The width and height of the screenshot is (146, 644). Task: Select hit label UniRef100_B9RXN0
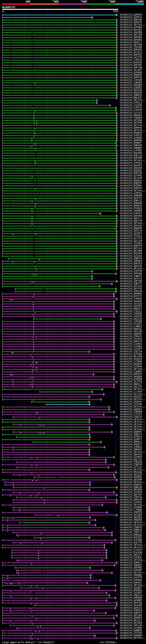[131, 20]
